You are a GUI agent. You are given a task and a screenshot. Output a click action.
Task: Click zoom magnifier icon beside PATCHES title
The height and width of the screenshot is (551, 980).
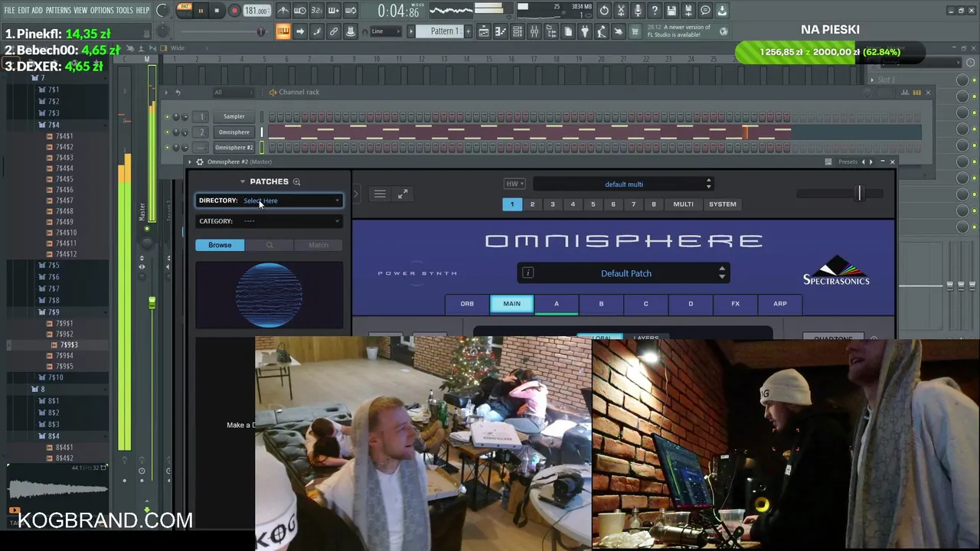tap(296, 181)
